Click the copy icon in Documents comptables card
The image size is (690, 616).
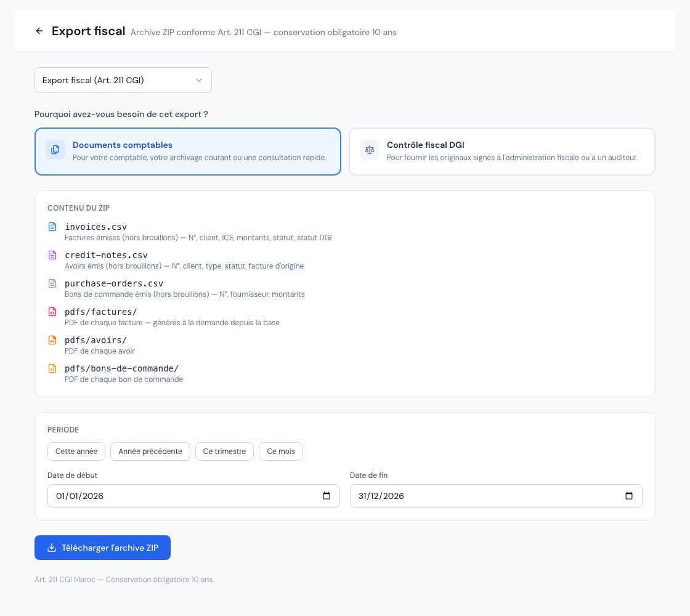55,150
